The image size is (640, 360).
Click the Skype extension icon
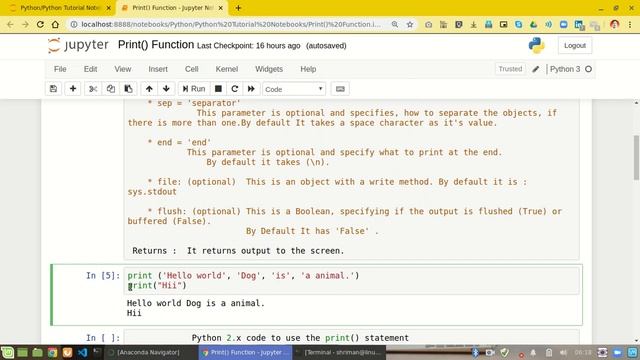coord(518,24)
